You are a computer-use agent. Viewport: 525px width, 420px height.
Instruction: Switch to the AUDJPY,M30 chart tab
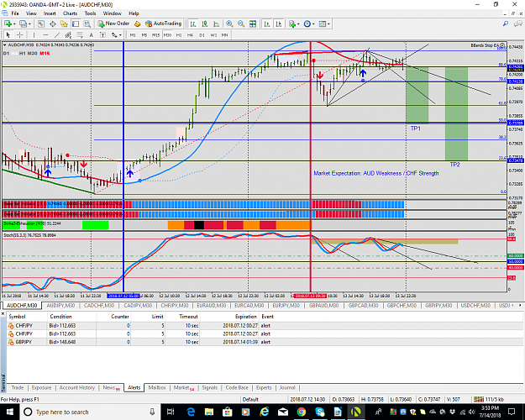[x=60, y=306]
